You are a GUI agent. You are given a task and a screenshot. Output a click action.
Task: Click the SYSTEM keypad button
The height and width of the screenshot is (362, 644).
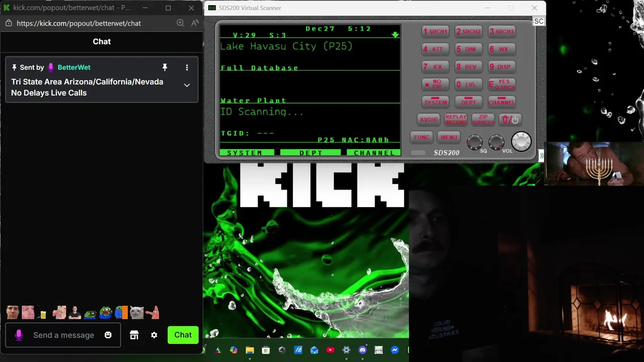click(x=435, y=102)
